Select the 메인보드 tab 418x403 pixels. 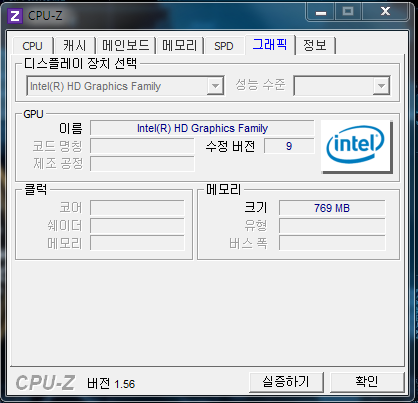126,46
